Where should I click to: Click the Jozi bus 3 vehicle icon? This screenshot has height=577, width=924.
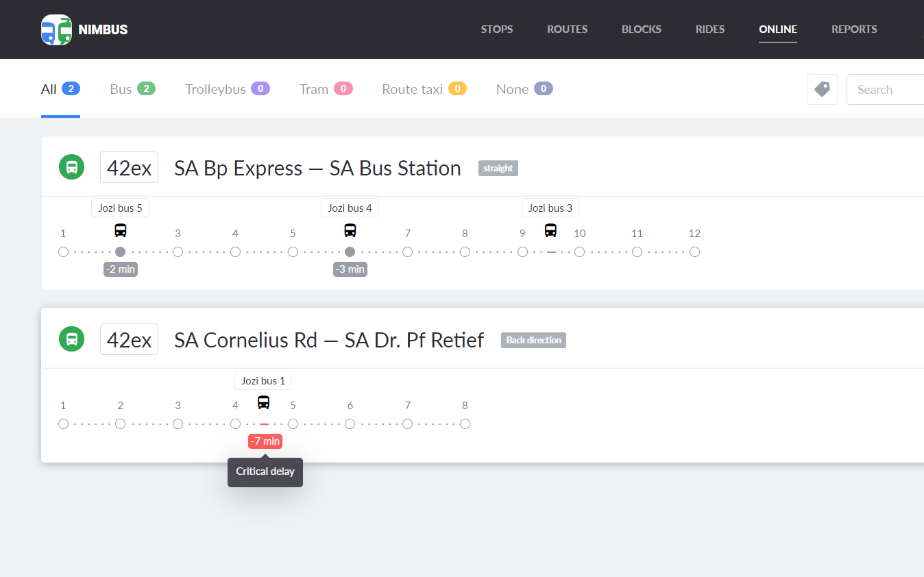(550, 230)
